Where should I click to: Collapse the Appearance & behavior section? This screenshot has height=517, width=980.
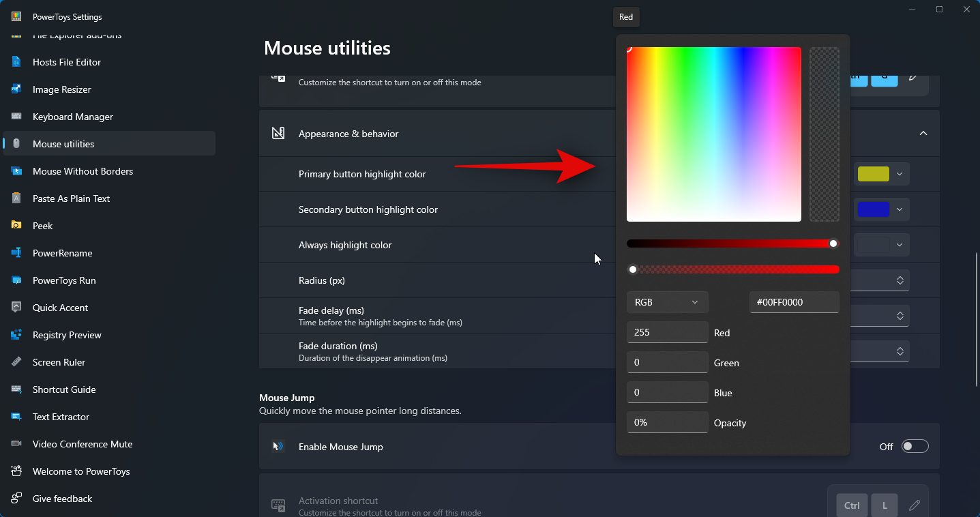[923, 134]
